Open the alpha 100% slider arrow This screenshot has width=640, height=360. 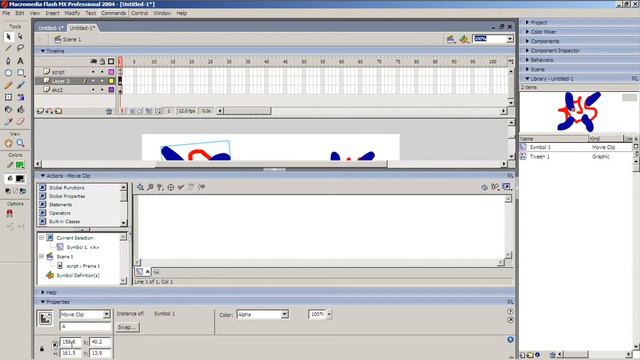click(329, 314)
